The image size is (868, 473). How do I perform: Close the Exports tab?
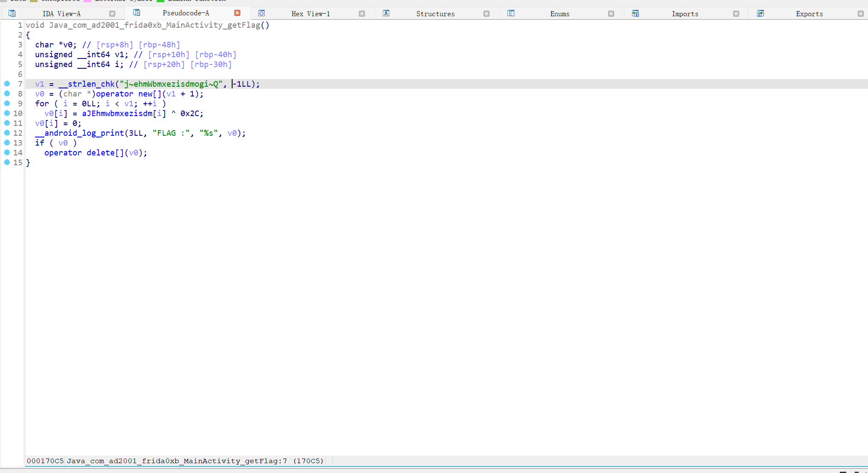click(x=861, y=14)
